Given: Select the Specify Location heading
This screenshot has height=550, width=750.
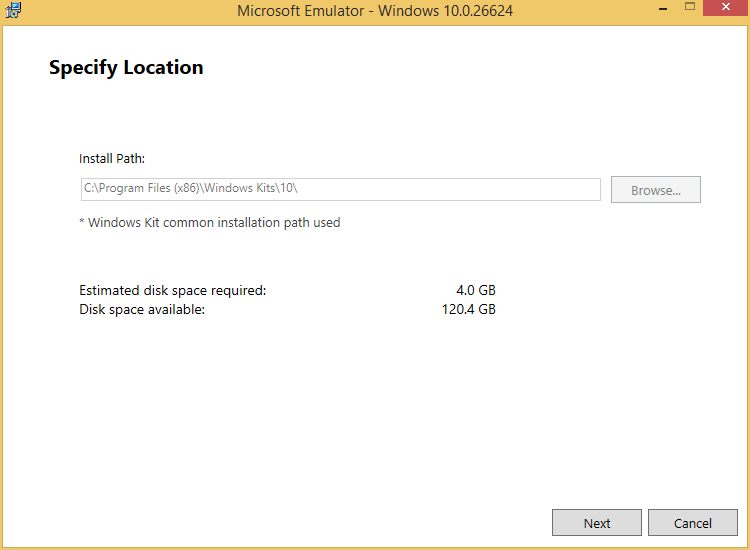Looking at the screenshot, I should click(x=126, y=68).
